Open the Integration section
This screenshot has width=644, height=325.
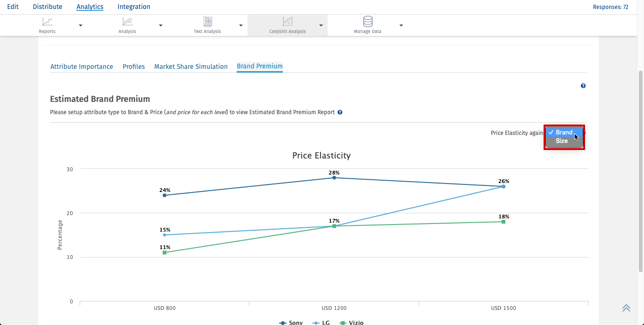click(134, 7)
